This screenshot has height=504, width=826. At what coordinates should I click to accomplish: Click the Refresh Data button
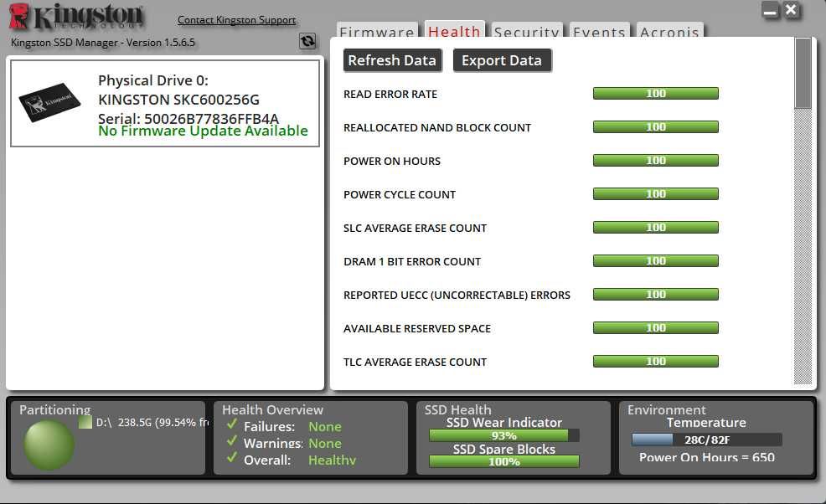pos(392,60)
